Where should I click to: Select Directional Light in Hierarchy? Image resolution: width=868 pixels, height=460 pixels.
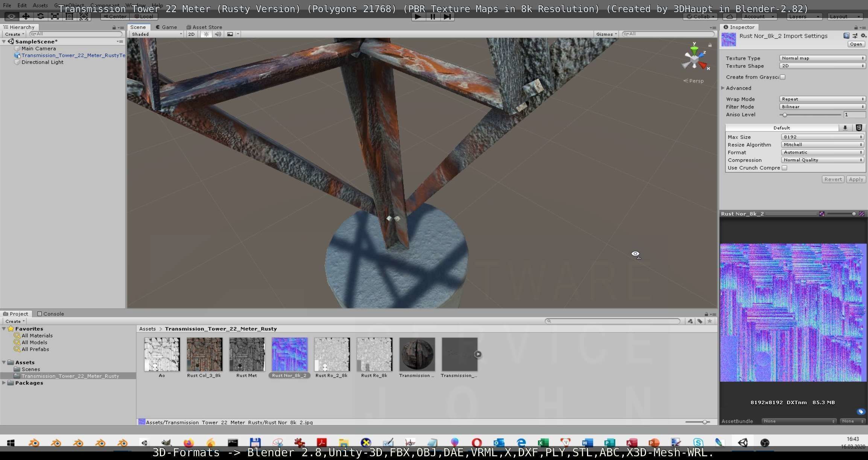(42, 62)
